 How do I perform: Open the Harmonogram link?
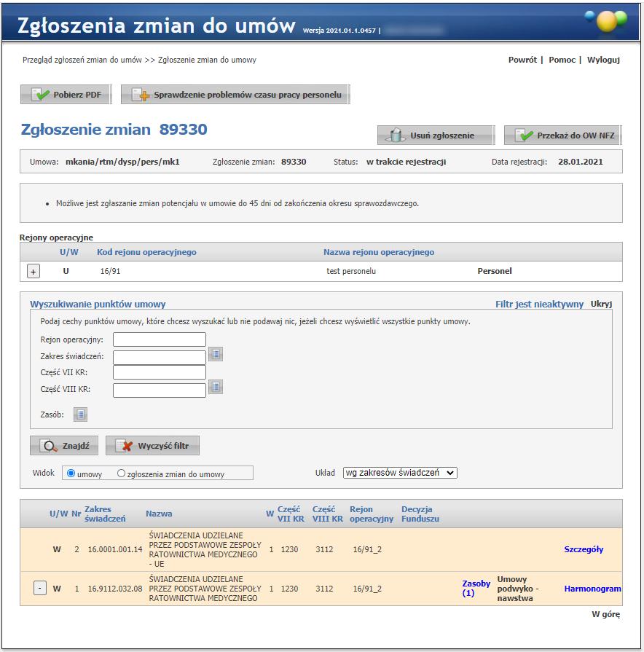pos(592,589)
